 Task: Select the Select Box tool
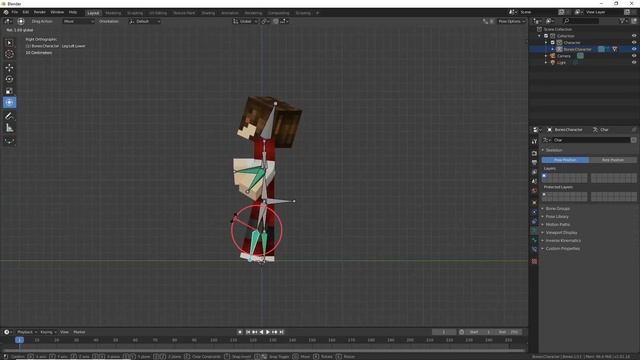9,42
